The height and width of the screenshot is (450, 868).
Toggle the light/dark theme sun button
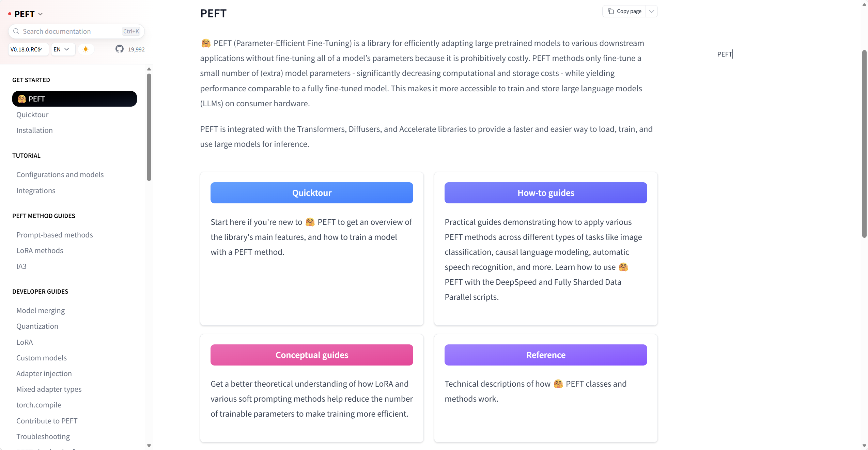pos(86,49)
